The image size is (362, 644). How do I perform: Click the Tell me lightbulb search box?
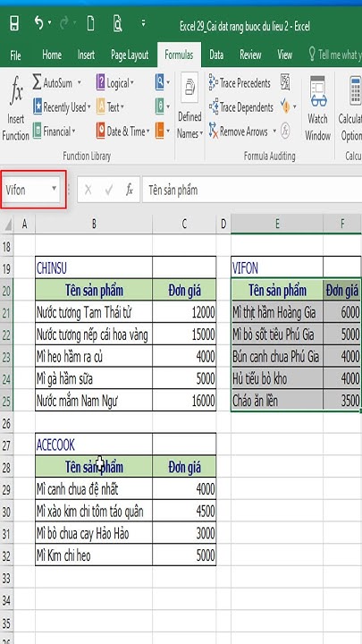pyautogui.click(x=334, y=55)
